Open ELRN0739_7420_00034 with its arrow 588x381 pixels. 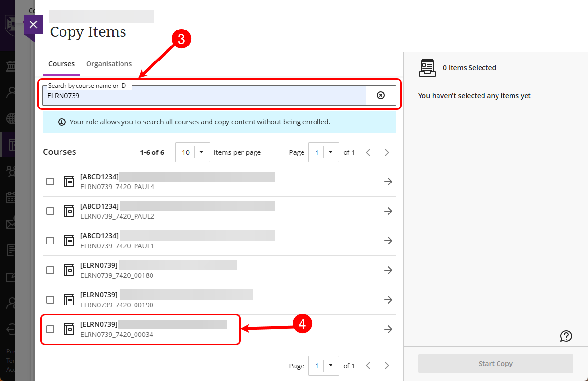[x=388, y=329]
